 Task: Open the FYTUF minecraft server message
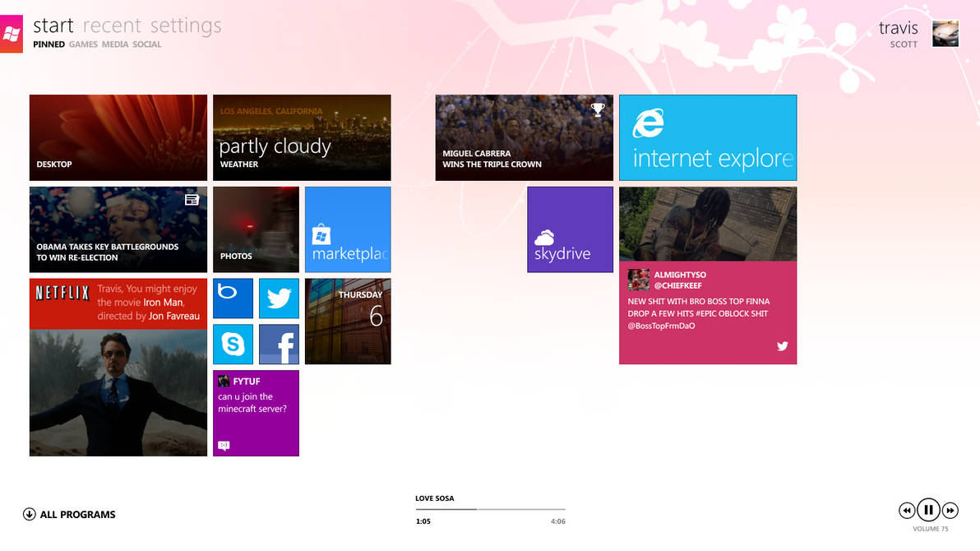click(x=256, y=413)
